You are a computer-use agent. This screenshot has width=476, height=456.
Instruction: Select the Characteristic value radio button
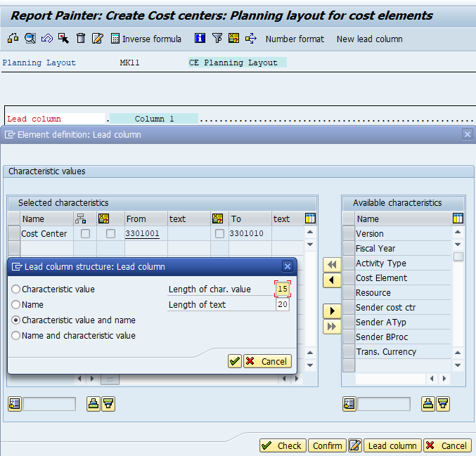click(16, 289)
